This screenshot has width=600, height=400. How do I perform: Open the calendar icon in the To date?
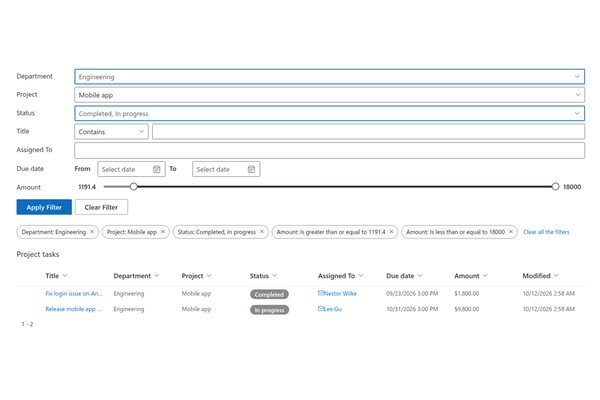(x=251, y=169)
